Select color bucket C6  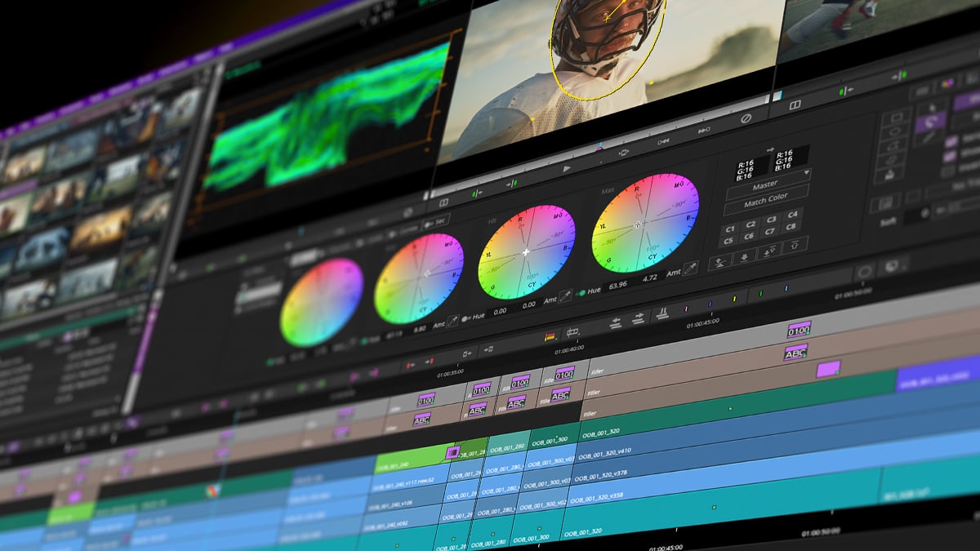point(751,238)
